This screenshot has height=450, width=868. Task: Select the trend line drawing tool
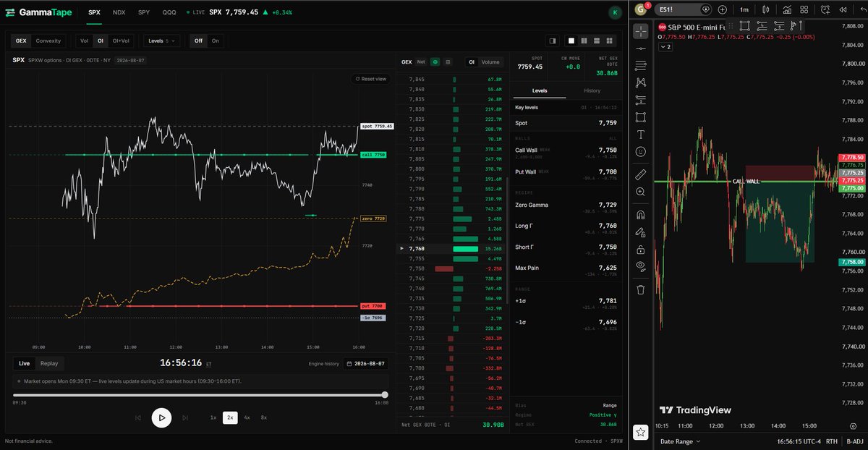(640, 48)
